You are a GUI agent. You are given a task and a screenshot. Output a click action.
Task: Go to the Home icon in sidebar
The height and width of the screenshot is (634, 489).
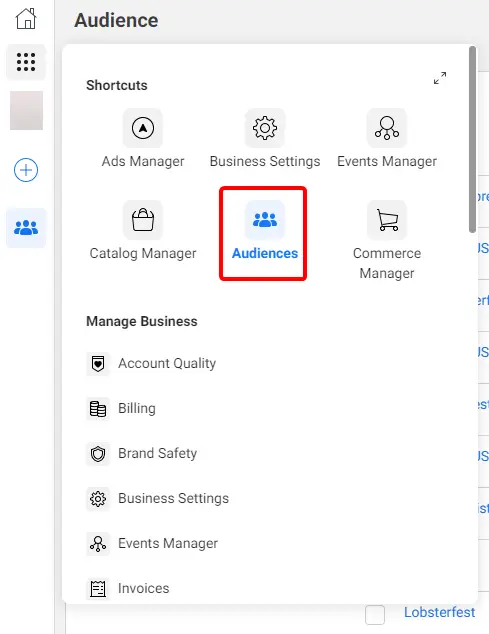(26, 19)
